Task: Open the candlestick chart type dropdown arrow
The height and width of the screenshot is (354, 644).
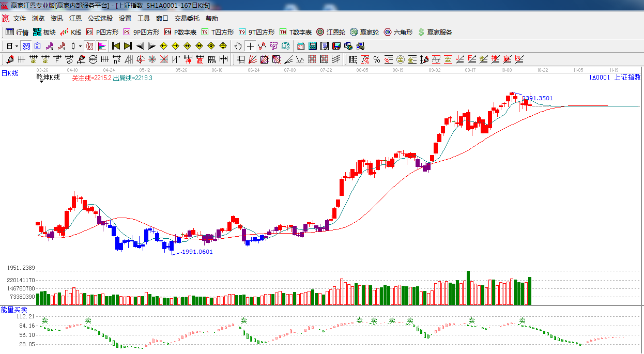Action: click(x=80, y=46)
